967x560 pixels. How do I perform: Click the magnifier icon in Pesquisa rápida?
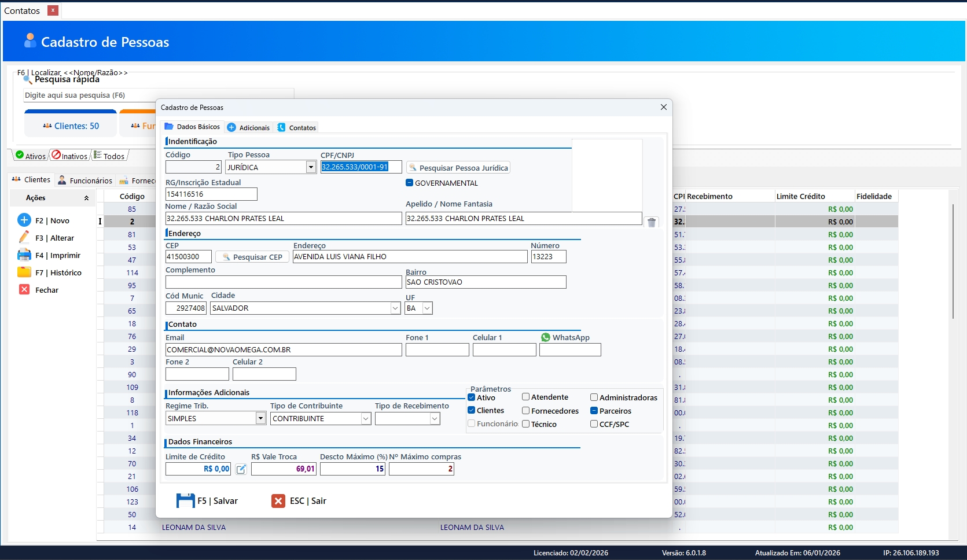pyautogui.click(x=27, y=79)
